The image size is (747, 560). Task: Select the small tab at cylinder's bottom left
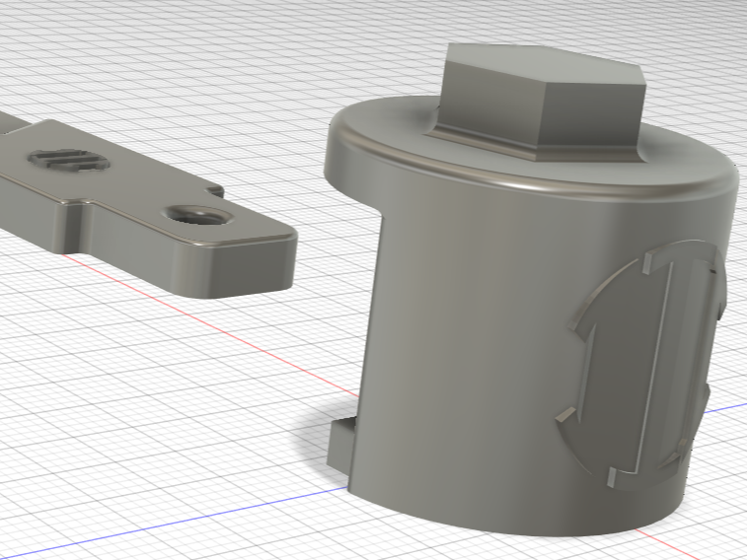(x=341, y=446)
